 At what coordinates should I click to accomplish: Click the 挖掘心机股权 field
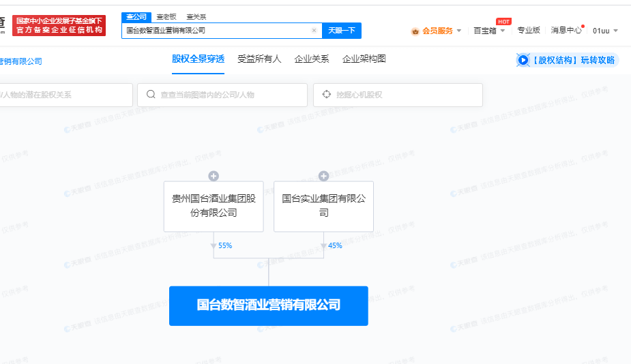398,95
